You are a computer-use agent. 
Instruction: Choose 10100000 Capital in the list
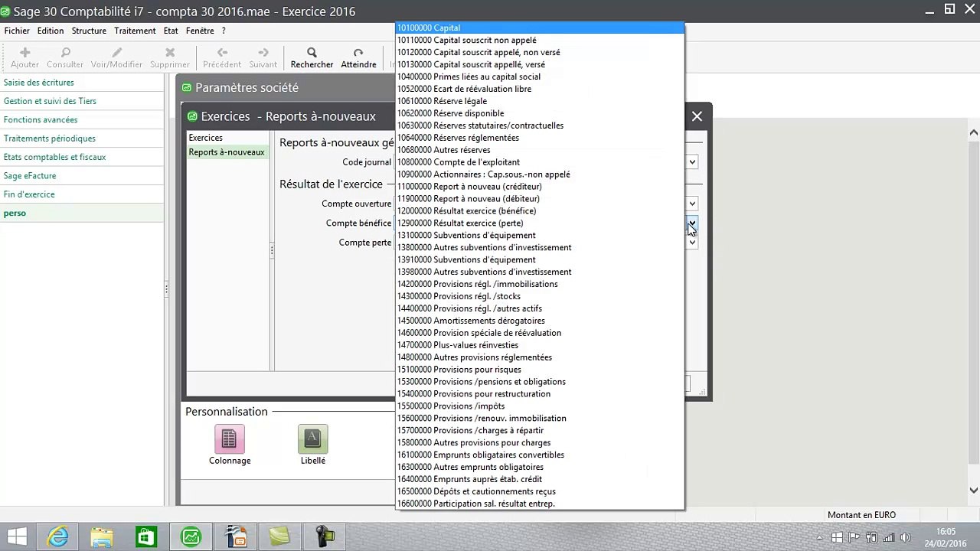pos(540,28)
